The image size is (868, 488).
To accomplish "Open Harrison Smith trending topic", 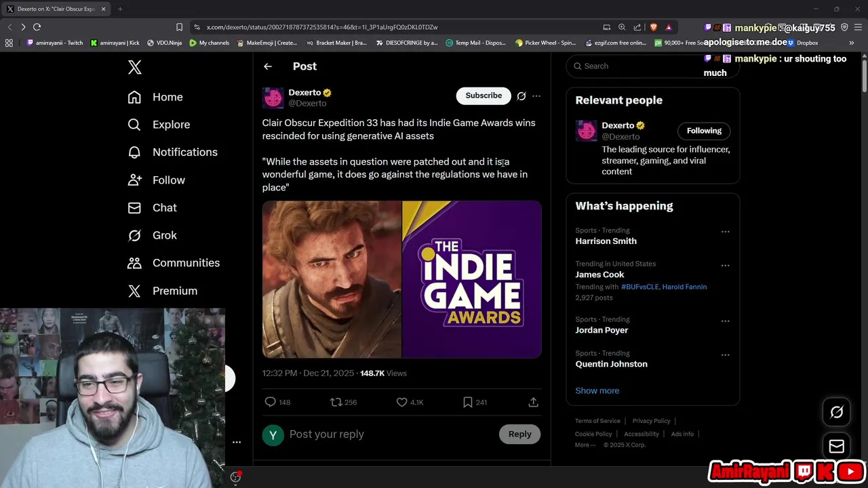I will pyautogui.click(x=606, y=241).
